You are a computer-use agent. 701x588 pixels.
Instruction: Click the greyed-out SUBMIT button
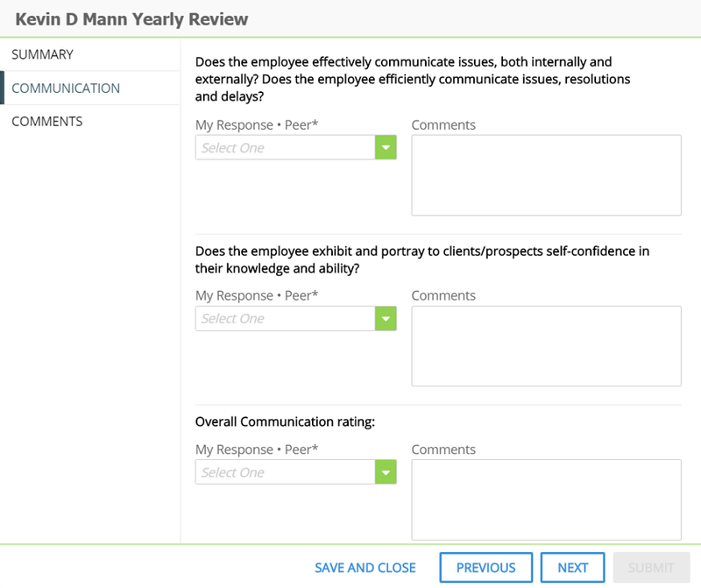[651, 568]
